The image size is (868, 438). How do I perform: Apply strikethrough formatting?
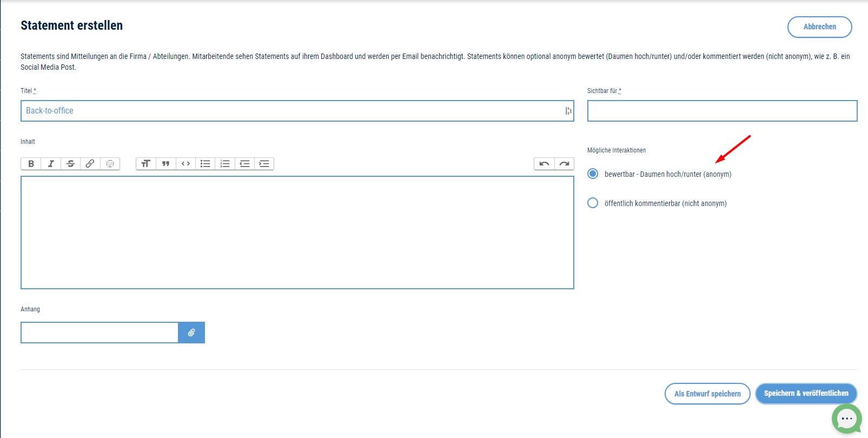pos(70,164)
